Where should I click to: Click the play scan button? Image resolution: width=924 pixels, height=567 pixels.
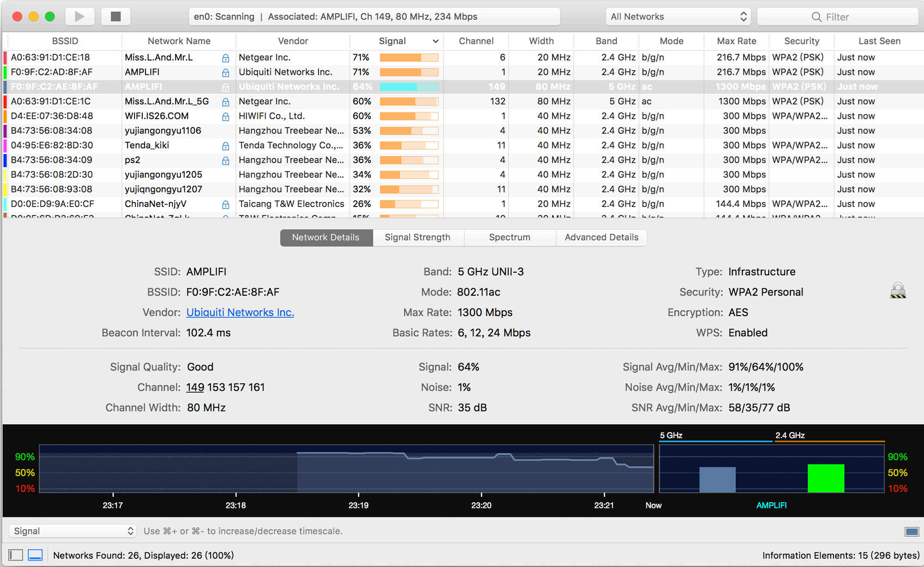[x=79, y=17]
